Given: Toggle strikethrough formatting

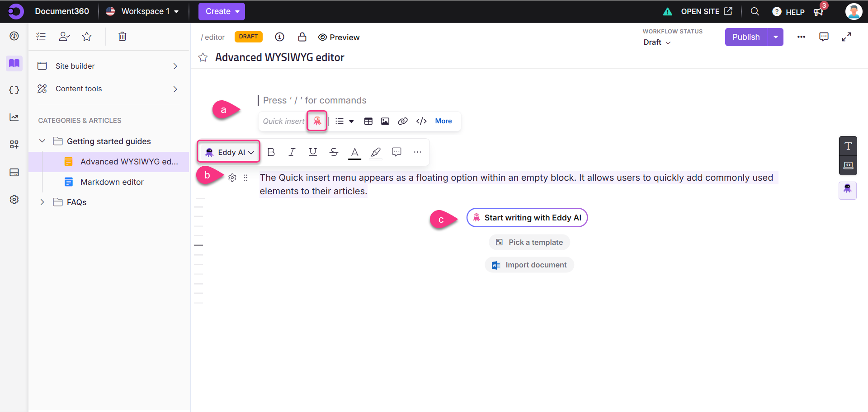Looking at the screenshot, I should pyautogui.click(x=334, y=152).
